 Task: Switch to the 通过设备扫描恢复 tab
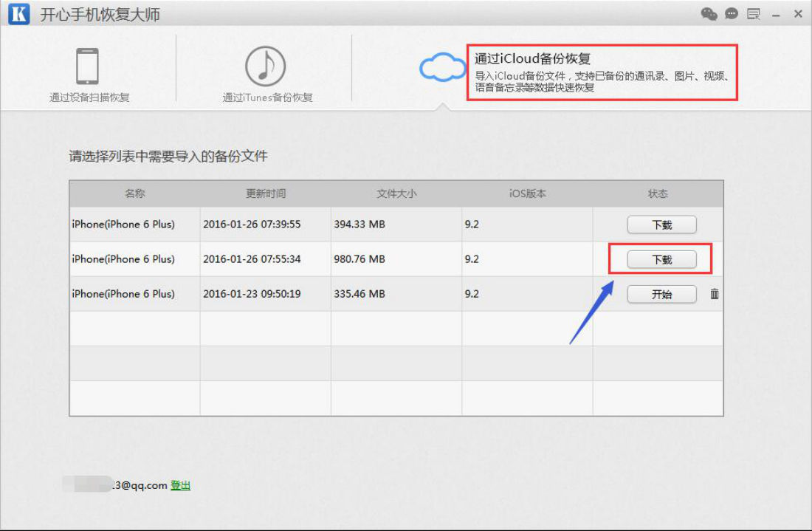pyautogui.click(x=89, y=75)
